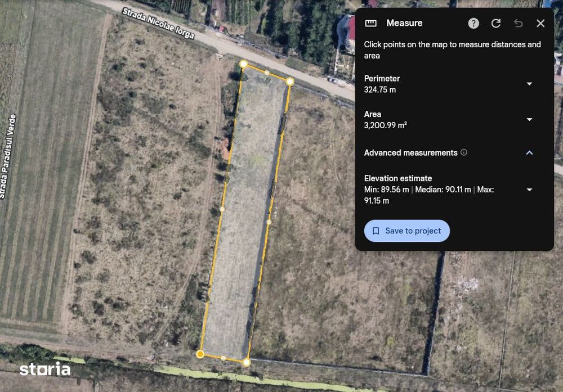Open the Perimeter units dropdown
Image resolution: width=563 pixels, height=392 pixels.
(529, 84)
